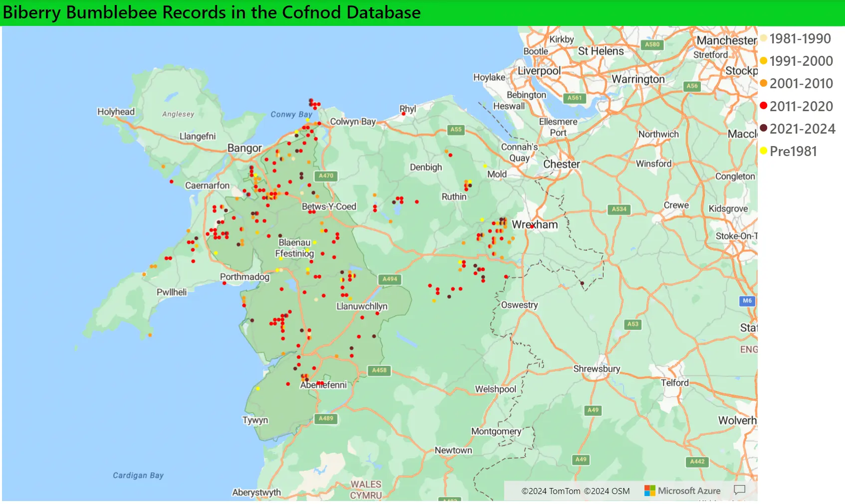Click the A494 road shield marker
845x504 pixels.
pyautogui.click(x=390, y=279)
